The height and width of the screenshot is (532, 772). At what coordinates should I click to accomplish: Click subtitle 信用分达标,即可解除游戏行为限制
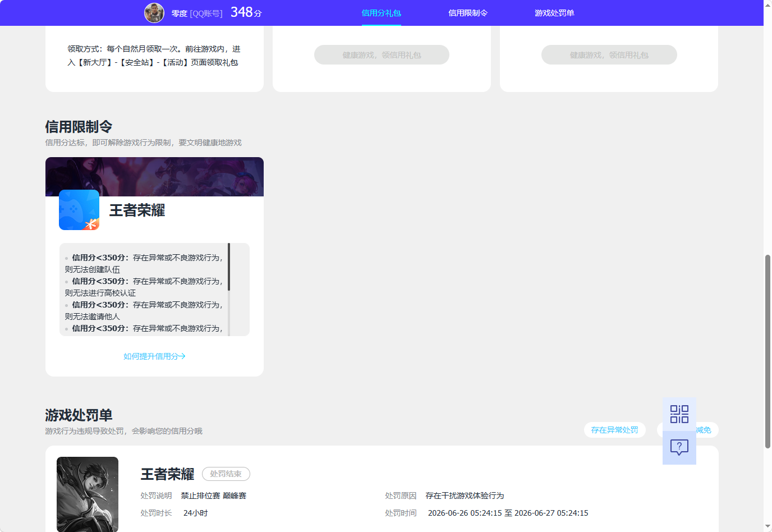[143, 143]
